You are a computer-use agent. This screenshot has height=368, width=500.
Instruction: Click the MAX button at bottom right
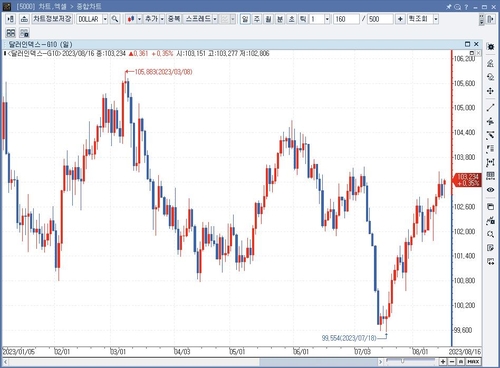474,362
